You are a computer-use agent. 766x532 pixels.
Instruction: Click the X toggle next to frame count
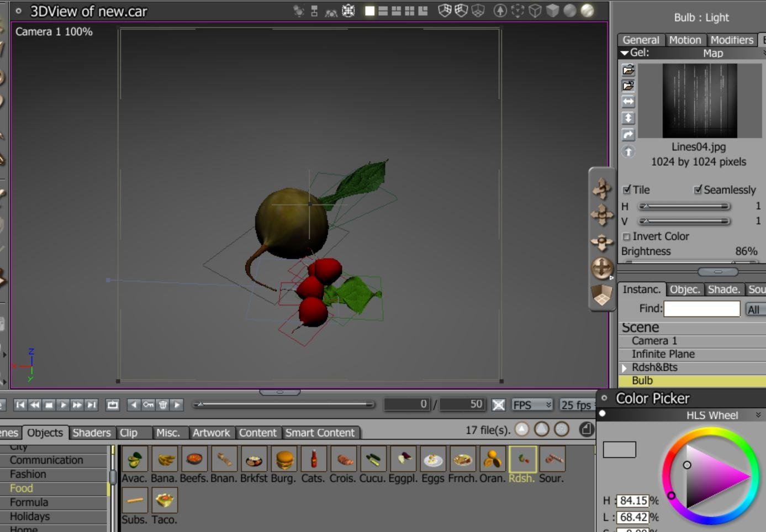pyautogui.click(x=499, y=405)
